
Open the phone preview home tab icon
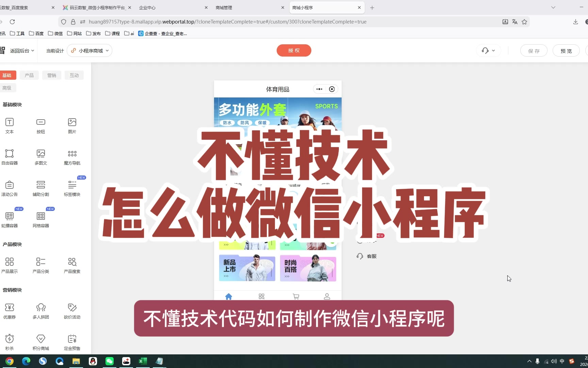coord(229,296)
